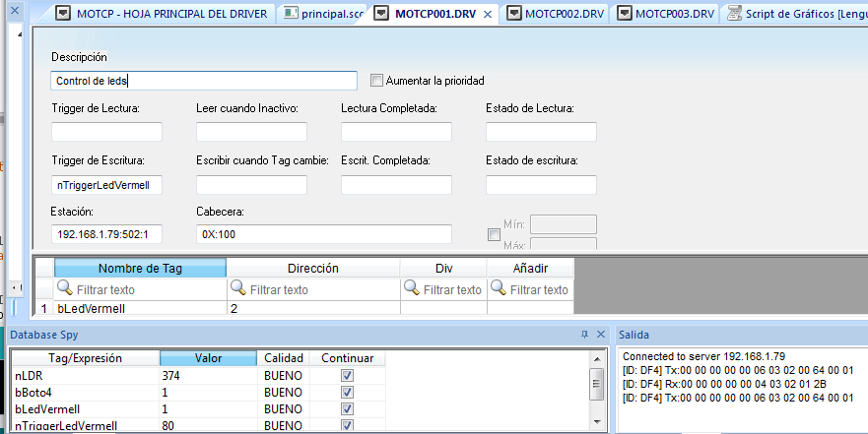Click the principal.scc tab icon
868x434 pixels.
tap(291, 13)
